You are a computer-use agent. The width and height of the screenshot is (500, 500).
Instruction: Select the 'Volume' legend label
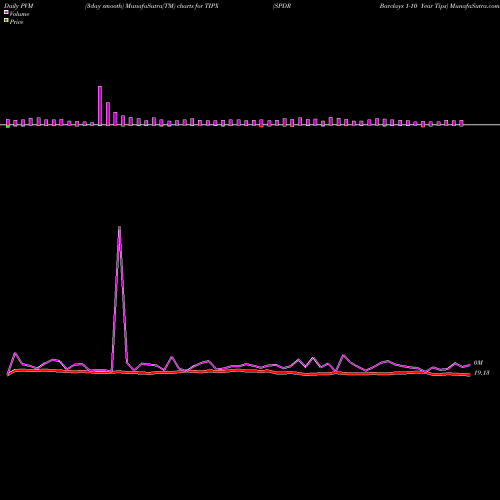click(19, 14)
